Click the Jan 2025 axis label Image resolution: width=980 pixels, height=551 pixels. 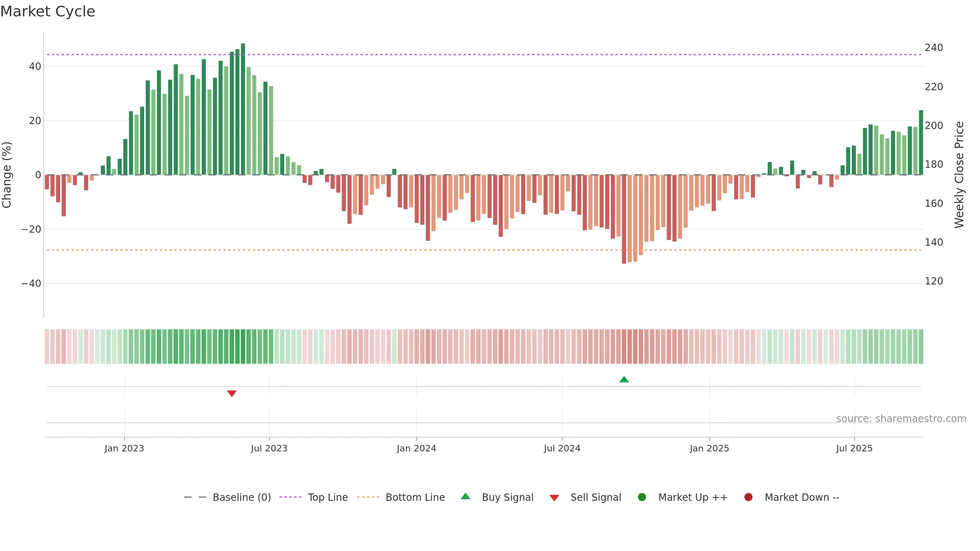tap(709, 448)
